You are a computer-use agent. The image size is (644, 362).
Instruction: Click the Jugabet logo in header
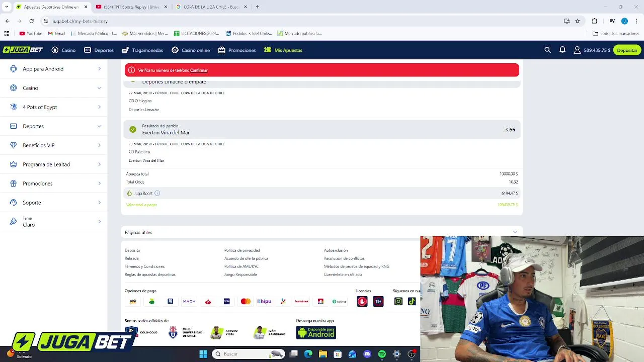click(x=23, y=50)
